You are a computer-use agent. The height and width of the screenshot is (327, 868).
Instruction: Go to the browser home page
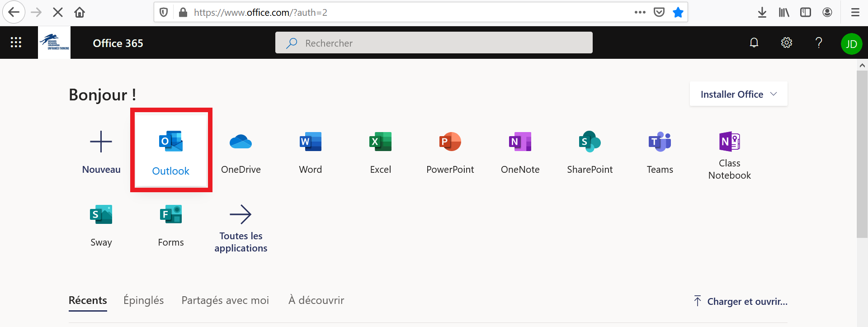(x=80, y=12)
